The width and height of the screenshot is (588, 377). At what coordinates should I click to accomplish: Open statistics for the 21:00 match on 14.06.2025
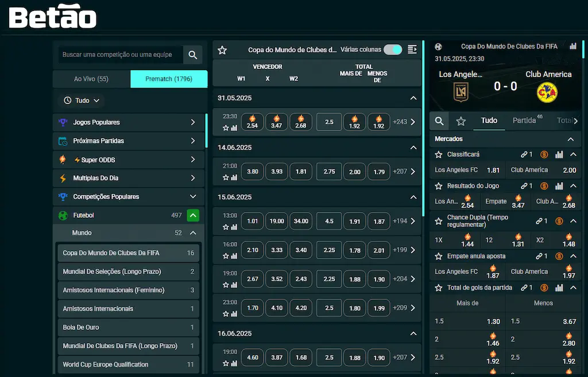[234, 178]
